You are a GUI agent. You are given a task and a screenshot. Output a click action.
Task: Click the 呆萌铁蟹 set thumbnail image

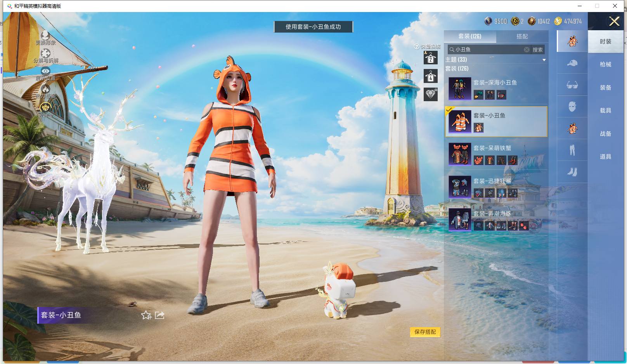pyautogui.click(x=460, y=154)
